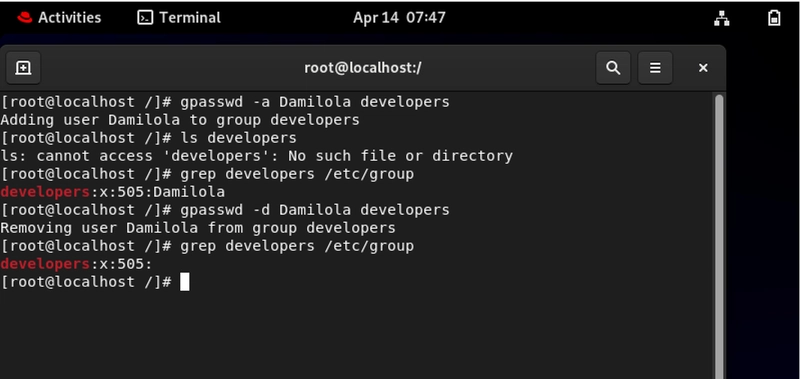Viewport: 800px width, 379px height.
Task: Close the terminal window
Action: point(703,68)
